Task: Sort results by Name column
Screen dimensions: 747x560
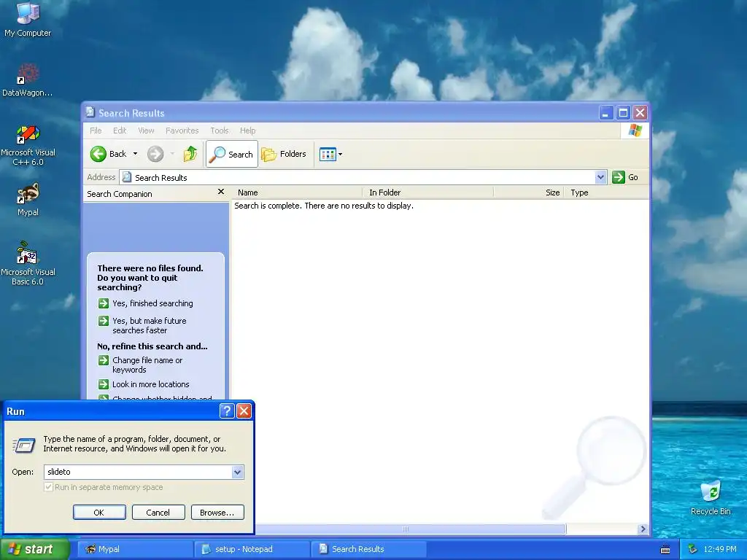Action: pos(297,192)
